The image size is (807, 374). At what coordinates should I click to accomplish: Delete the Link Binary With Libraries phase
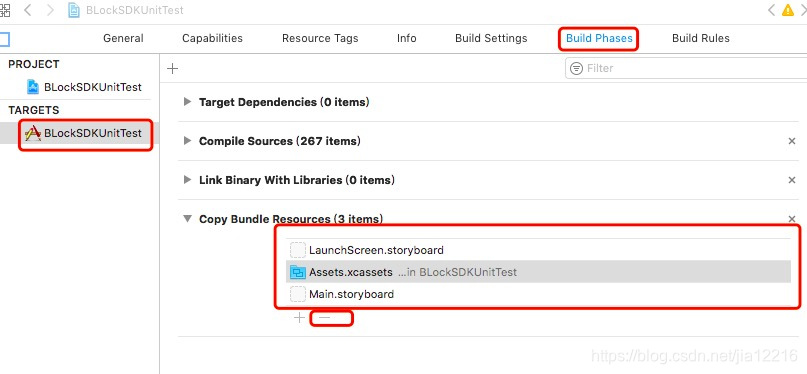click(792, 180)
